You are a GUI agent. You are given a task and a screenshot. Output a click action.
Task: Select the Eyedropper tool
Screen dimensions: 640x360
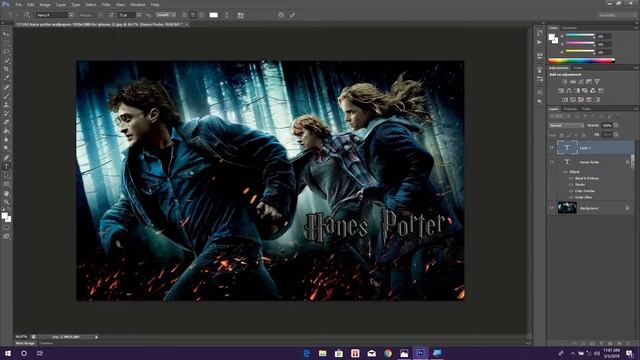6,78
